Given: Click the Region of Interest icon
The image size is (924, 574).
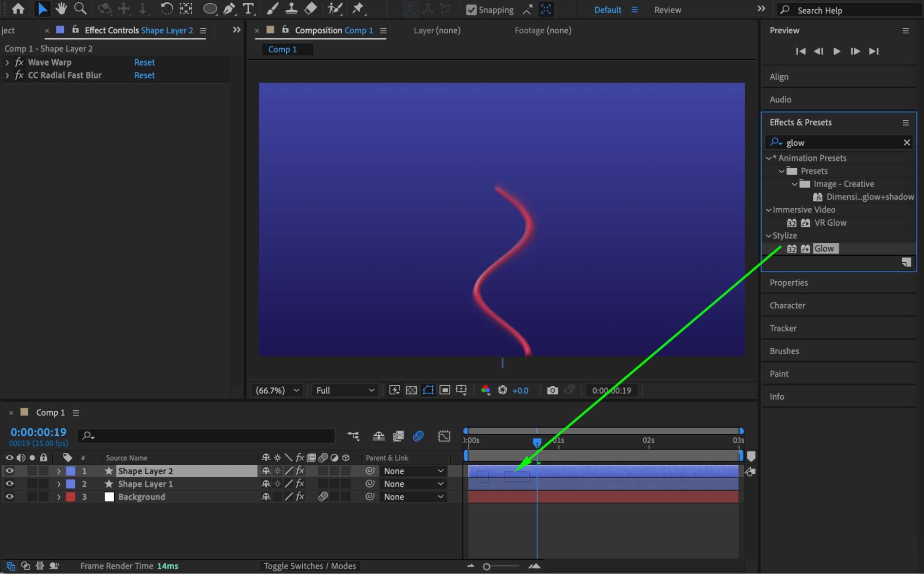Looking at the screenshot, I should [x=445, y=390].
